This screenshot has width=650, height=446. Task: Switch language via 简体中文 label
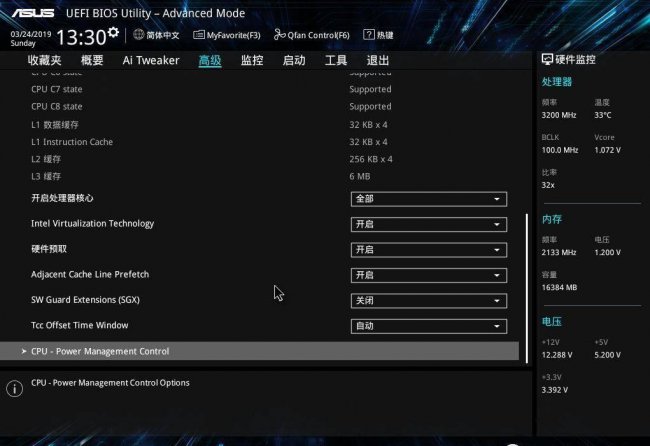click(x=162, y=35)
